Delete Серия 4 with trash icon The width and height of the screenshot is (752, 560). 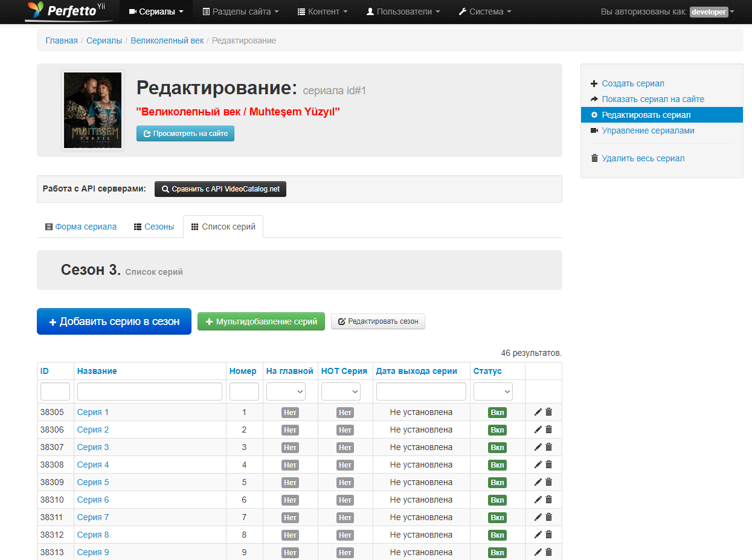pyautogui.click(x=549, y=465)
